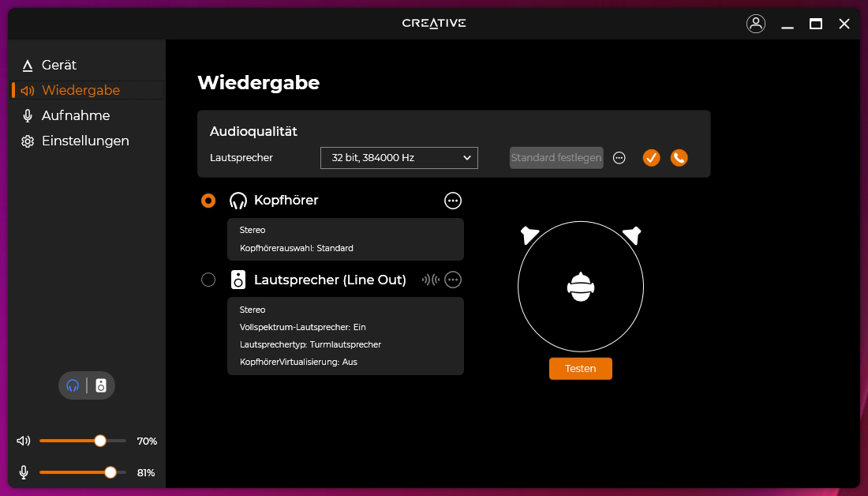Mute the microphone via bottom mic icon
The image size is (868, 496).
pyautogui.click(x=24, y=472)
